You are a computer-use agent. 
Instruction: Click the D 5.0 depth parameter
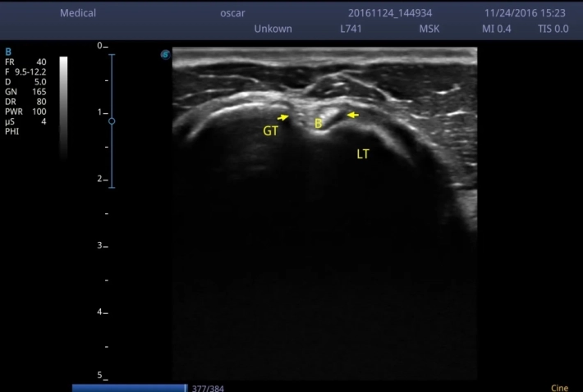click(x=25, y=81)
